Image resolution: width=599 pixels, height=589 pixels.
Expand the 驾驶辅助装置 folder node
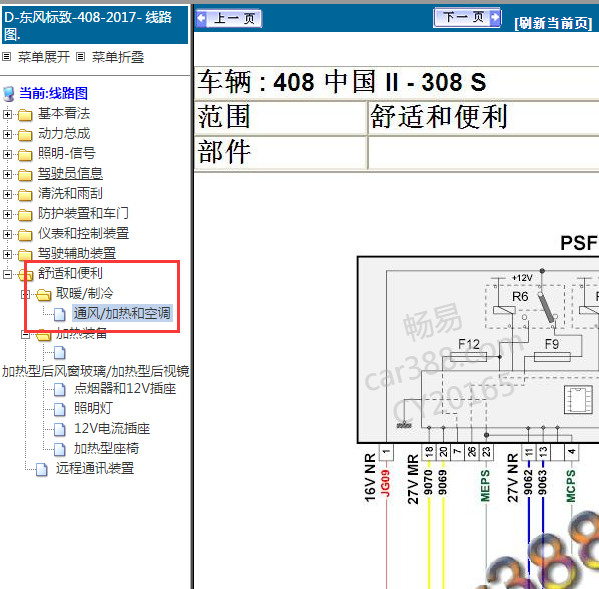(x=7, y=254)
